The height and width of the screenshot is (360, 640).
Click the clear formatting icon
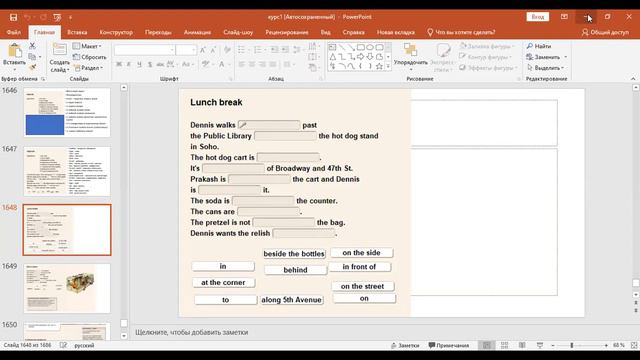[x=227, y=50]
